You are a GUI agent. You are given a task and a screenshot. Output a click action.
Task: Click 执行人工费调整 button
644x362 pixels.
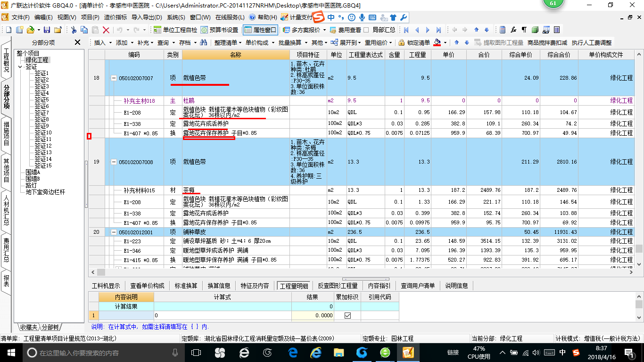click(591, 42)
